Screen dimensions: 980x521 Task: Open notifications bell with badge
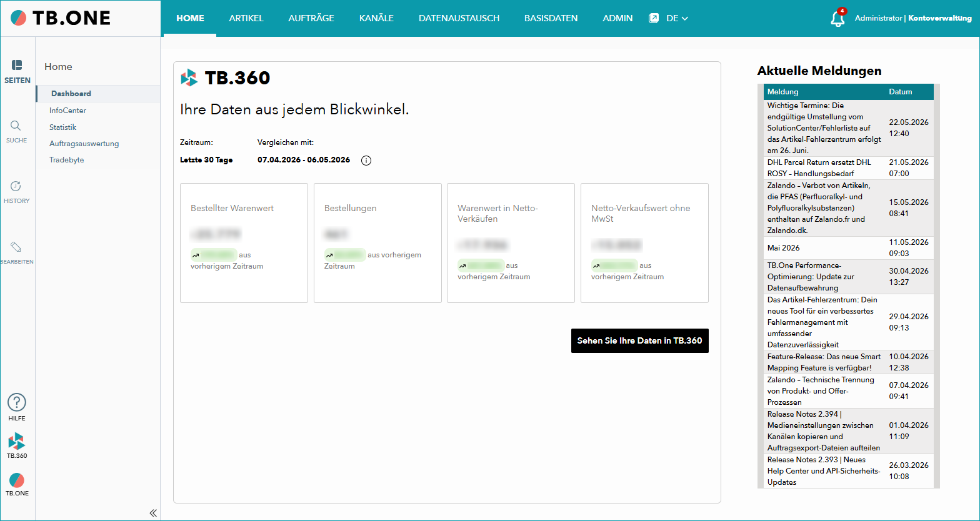click(x=837, y=18)
